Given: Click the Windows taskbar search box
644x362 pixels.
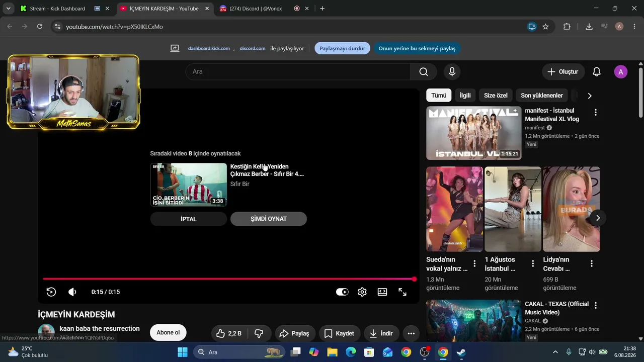Looking at the screenshot, I should point(239,352).
